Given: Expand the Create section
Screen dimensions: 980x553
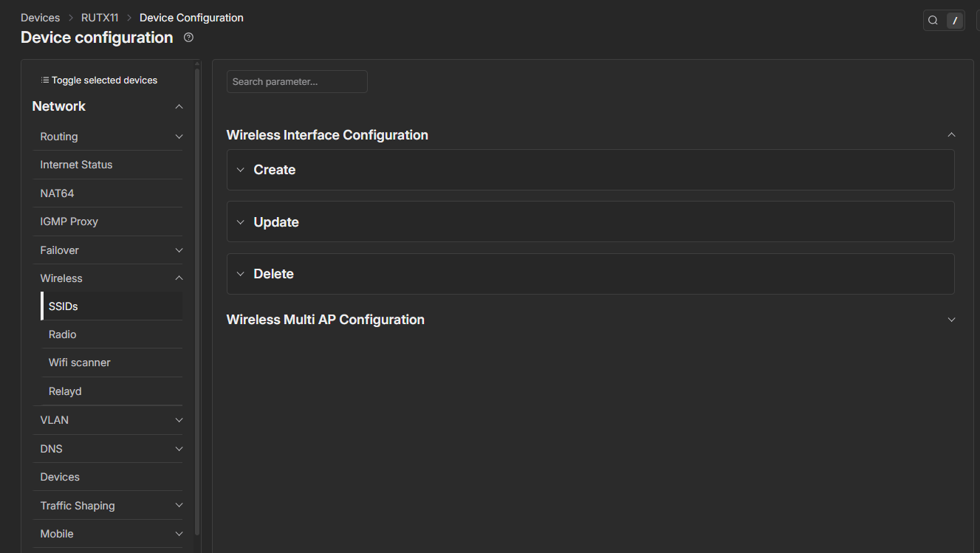Looking at the screenshot, I should pos(274,170).
